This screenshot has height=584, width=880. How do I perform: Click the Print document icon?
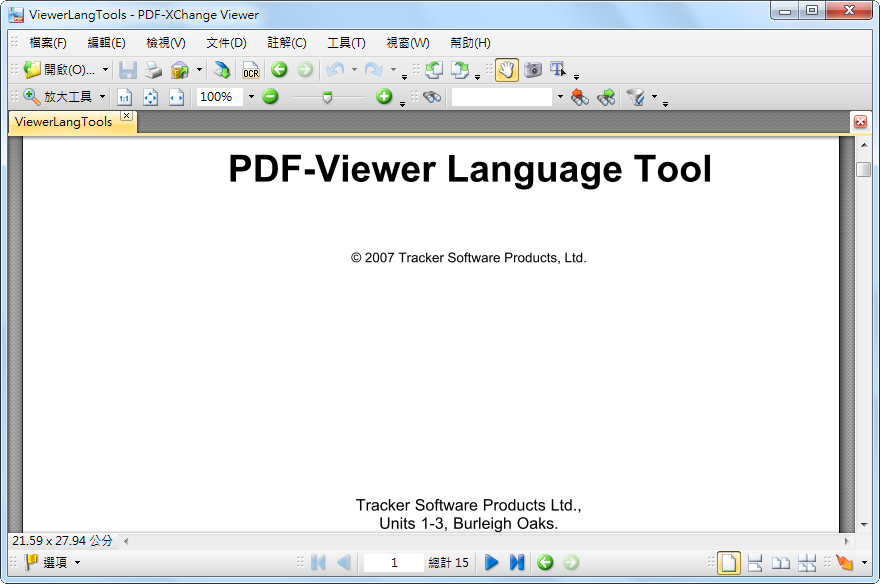point(152,70)
